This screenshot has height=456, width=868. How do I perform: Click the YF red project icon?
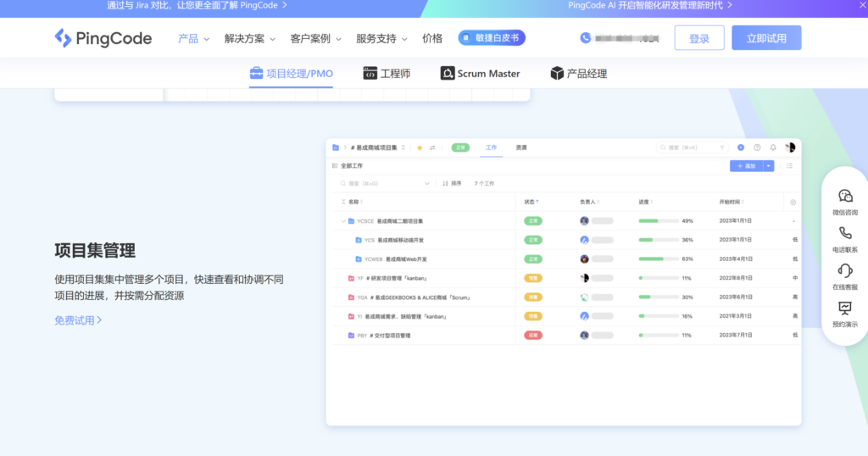point(351,278)
